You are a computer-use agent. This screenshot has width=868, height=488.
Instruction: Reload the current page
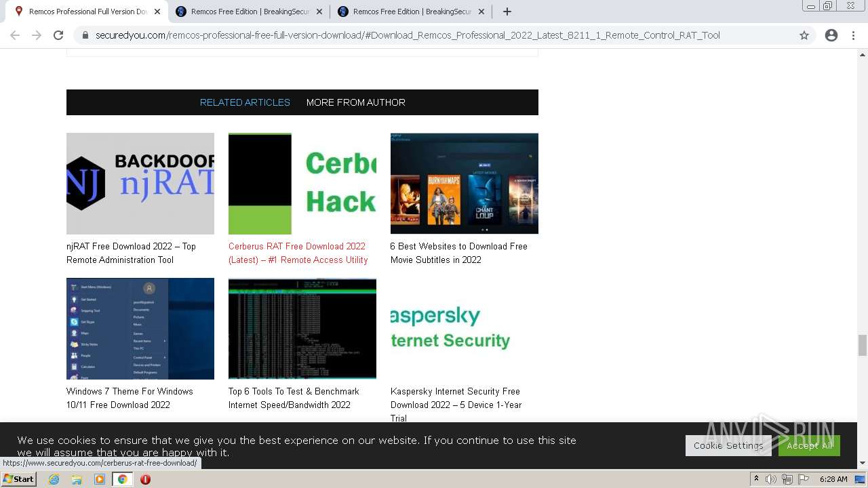(x=58, y=35)
